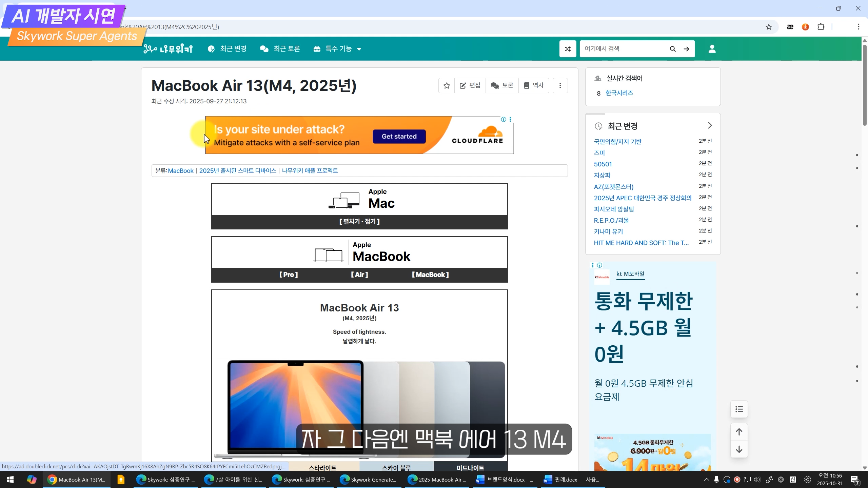Open the document's more options menu
Image resolution: width=868 pixels, height=488 pixels.
[x=560, y=85]
